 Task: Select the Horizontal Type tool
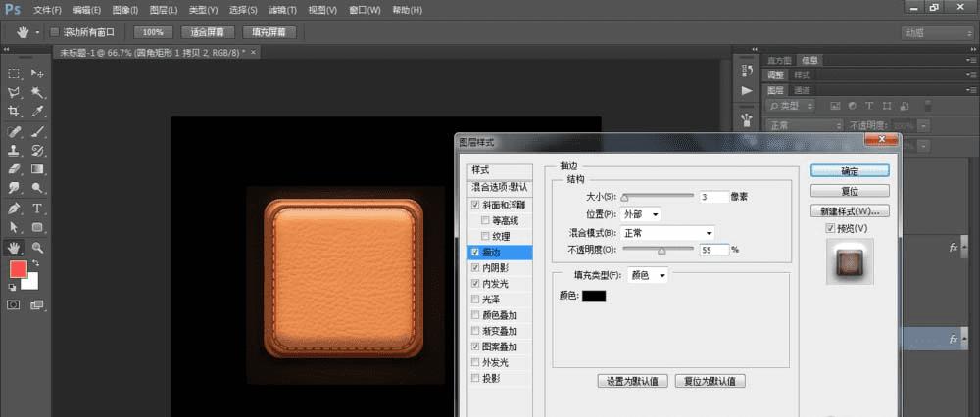37,208
